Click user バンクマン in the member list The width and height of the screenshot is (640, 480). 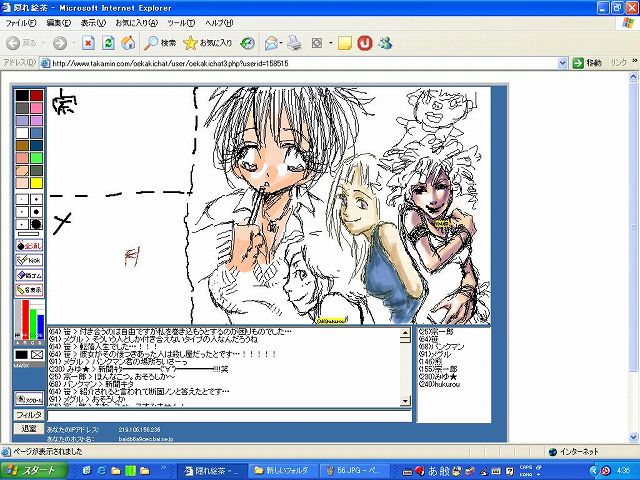[442, 347]
